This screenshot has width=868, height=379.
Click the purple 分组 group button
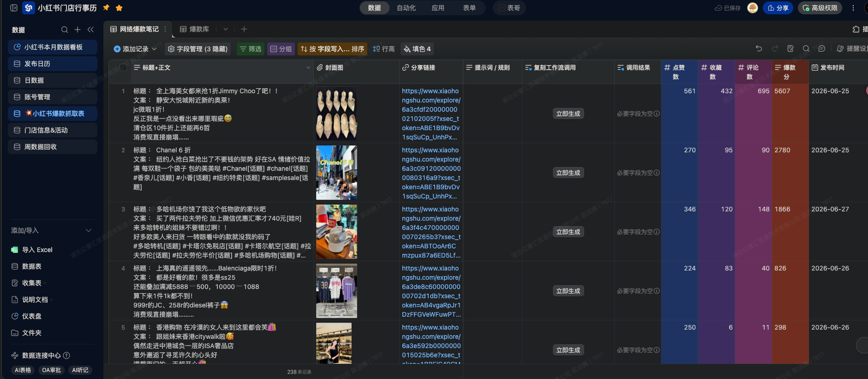(x=281, y=49)
